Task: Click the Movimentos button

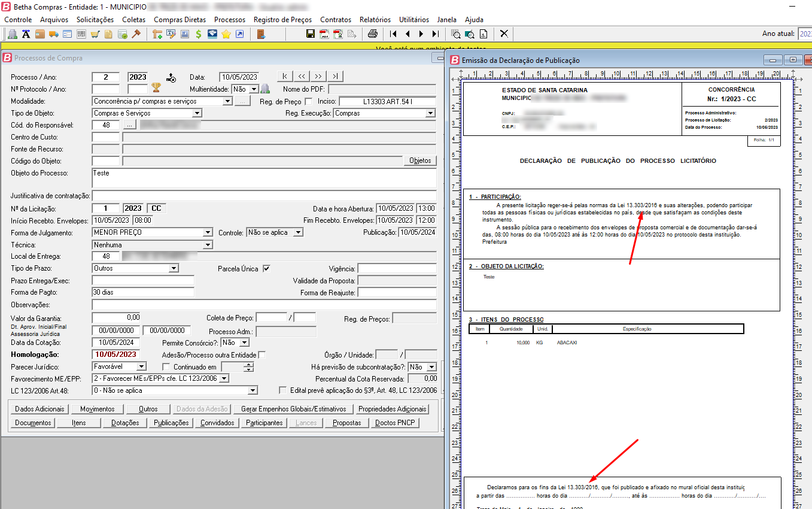Action: pos(98,409)
